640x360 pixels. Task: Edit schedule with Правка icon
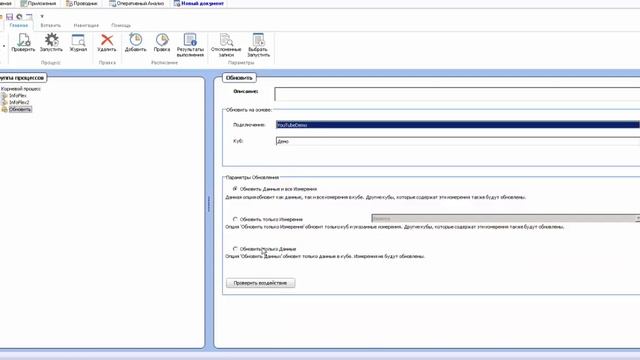tap(162, 42)
